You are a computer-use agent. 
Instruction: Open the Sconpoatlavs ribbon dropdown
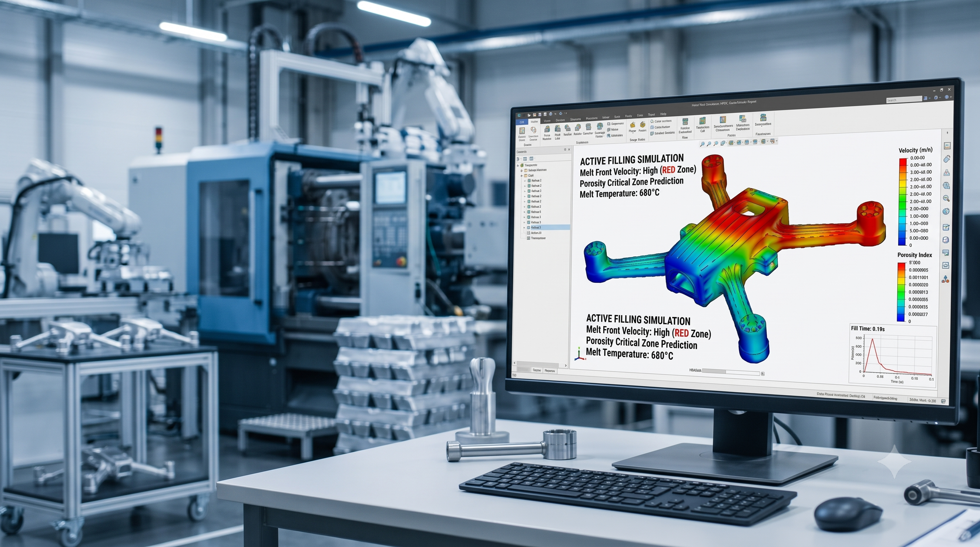763,120
